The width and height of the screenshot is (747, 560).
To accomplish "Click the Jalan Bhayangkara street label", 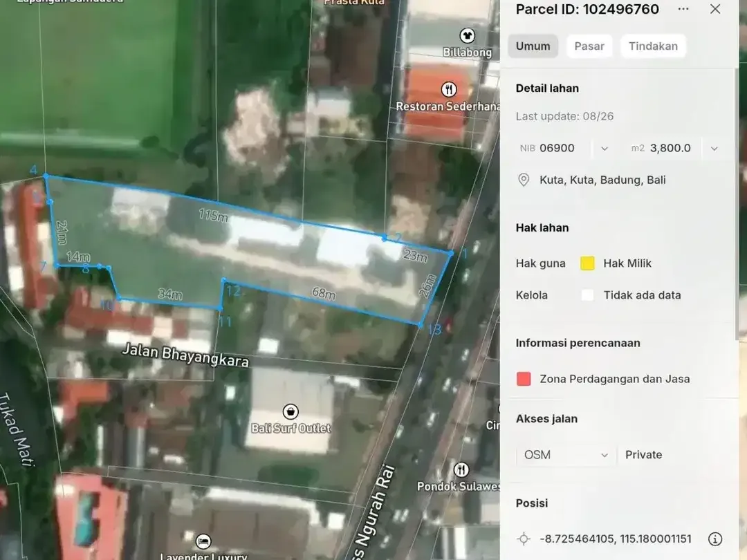I will tap(186, 355).
